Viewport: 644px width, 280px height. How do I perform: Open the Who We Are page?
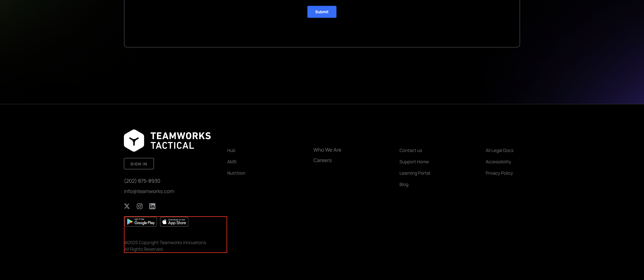click(327, 150)
